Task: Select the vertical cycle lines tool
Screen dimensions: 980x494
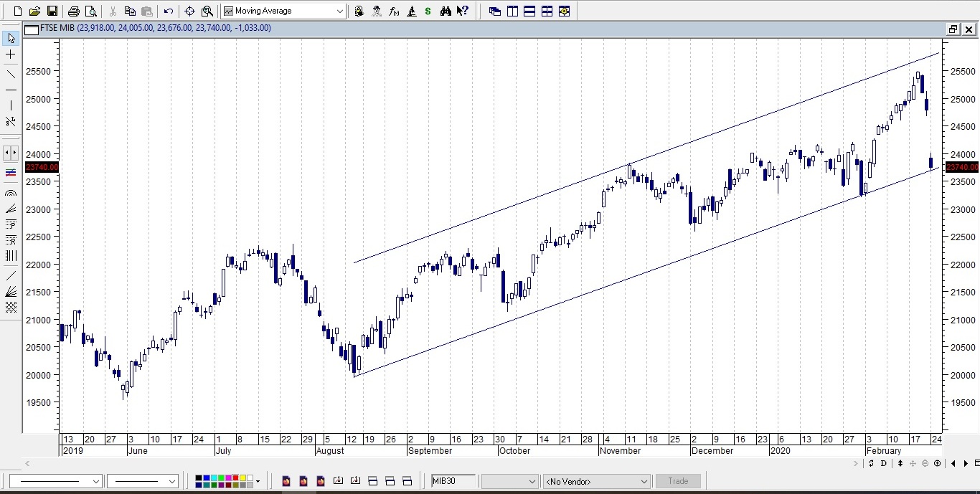Action: (11, 256)
